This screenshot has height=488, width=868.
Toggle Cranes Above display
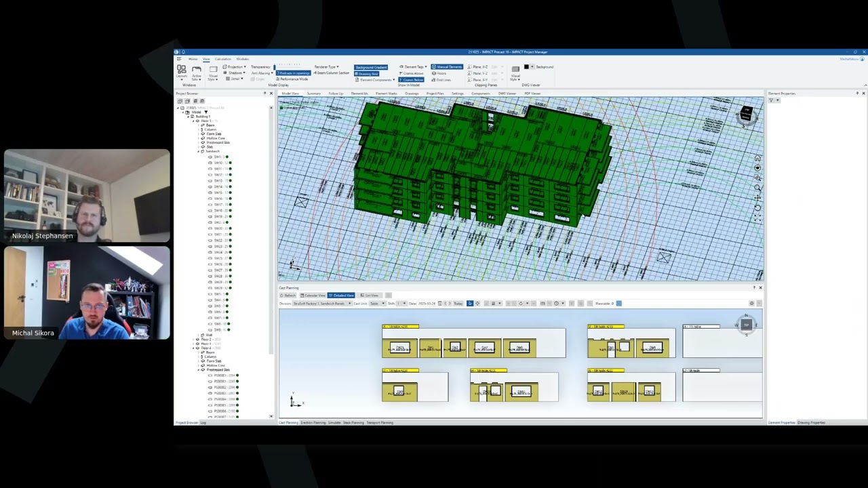[x=412, y=73]
